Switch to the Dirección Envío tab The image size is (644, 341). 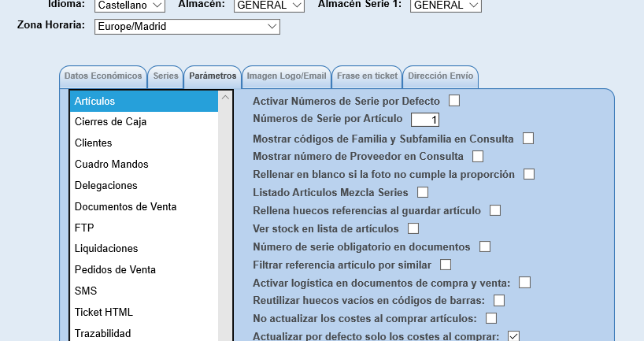[440, 76]
